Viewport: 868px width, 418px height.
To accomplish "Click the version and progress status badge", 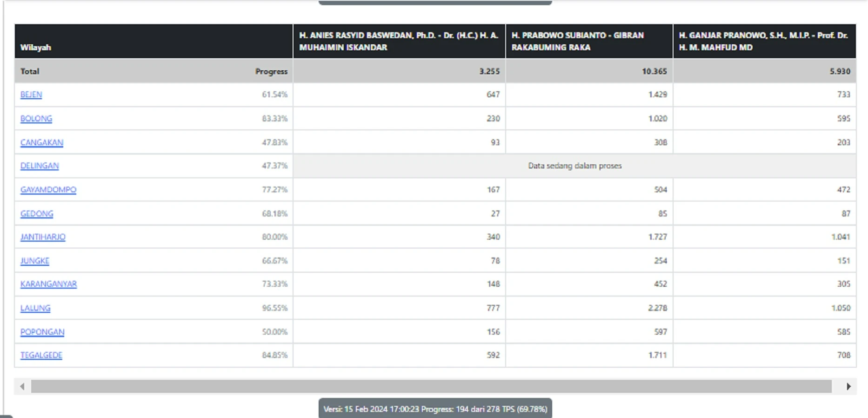I will pyautogui.click(x=435, y=409).
